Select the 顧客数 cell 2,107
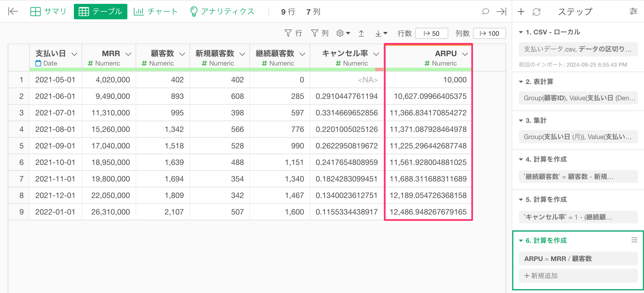Screen dimensions: 644x293 pyautogui.click(x=163, y=212)
